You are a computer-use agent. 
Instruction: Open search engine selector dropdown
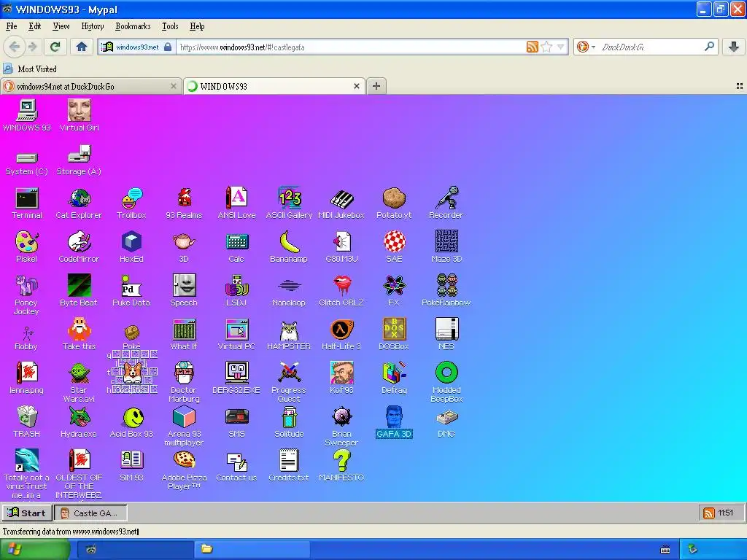coord(586,47)
